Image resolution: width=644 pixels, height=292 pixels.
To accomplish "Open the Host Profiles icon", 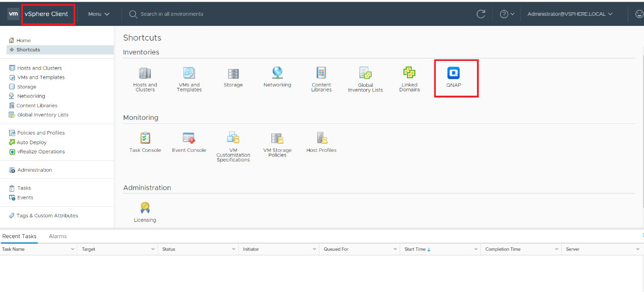I will [321, 138].
